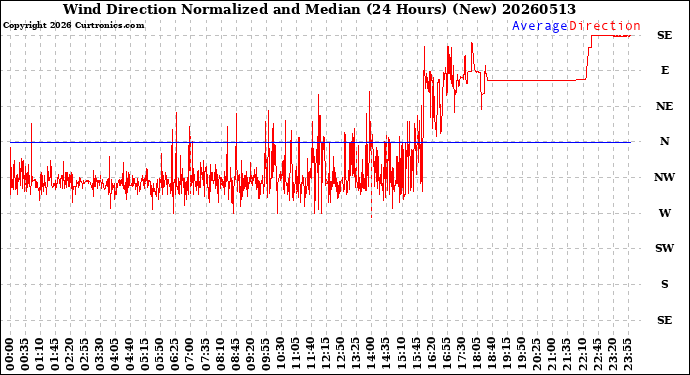This screenshot has width=690, height=375.
Task: Click the 21:00 time axis label
Action: 551,354
